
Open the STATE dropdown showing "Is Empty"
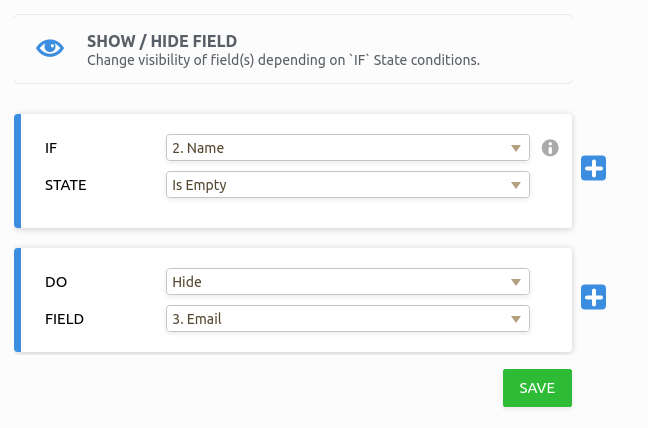click(x=347, y=185)
